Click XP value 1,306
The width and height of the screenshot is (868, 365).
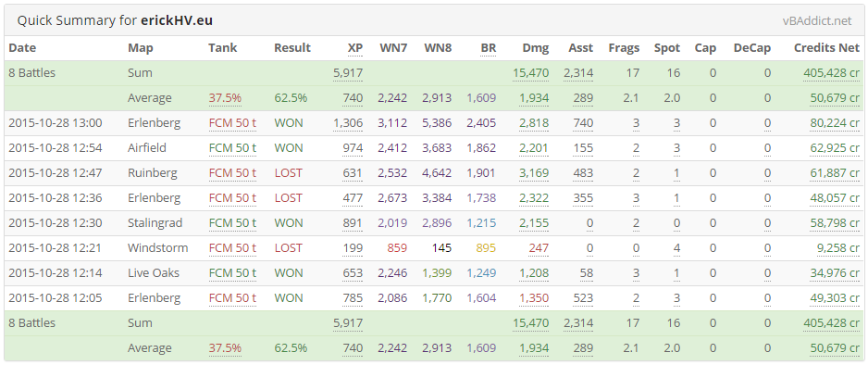click(x=348, y=123)
